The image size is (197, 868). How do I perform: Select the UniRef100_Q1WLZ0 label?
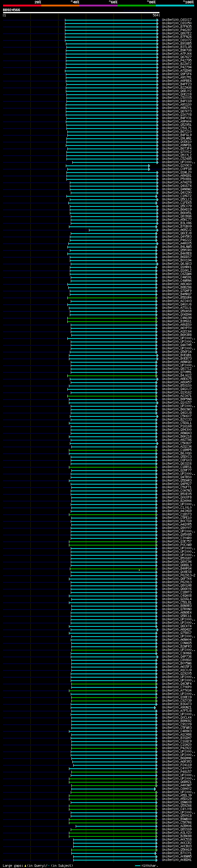pos(177,172)
